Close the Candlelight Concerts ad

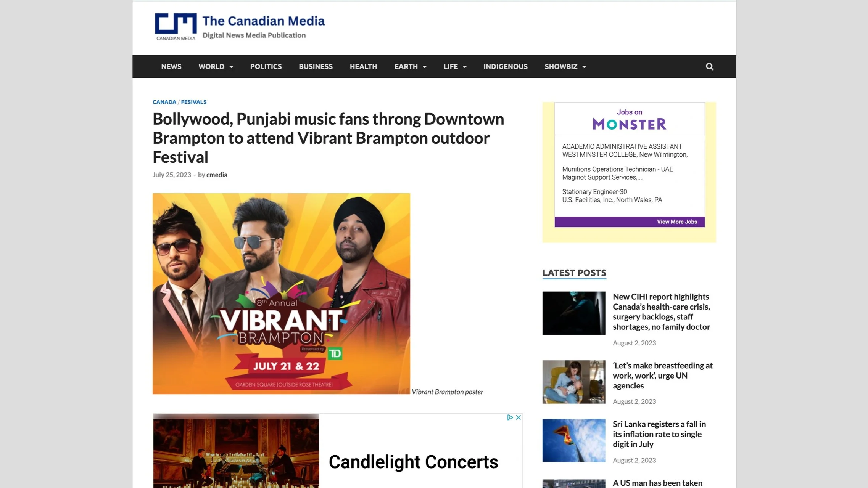point(518,417)
